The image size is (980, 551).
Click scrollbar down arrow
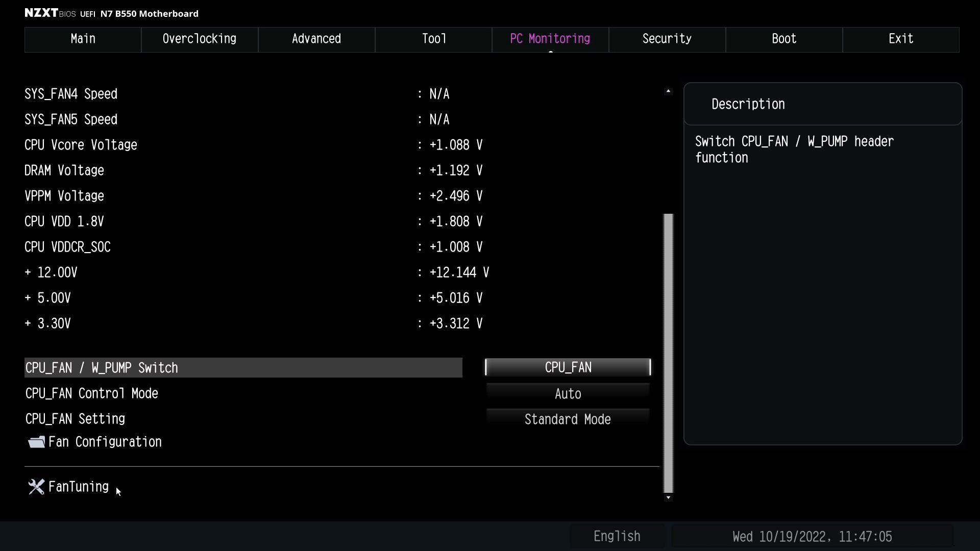click(x=668, y=497)
